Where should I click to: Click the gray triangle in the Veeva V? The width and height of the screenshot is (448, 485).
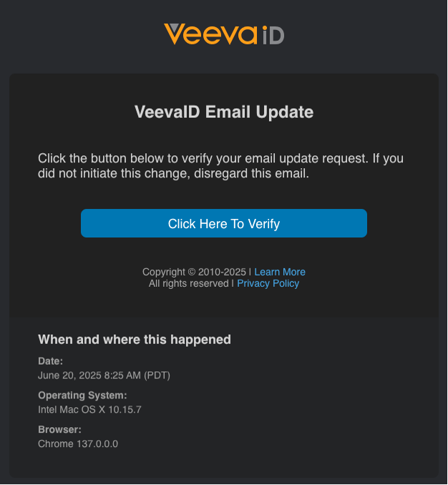pyautogui.click(x=174, y=27)
